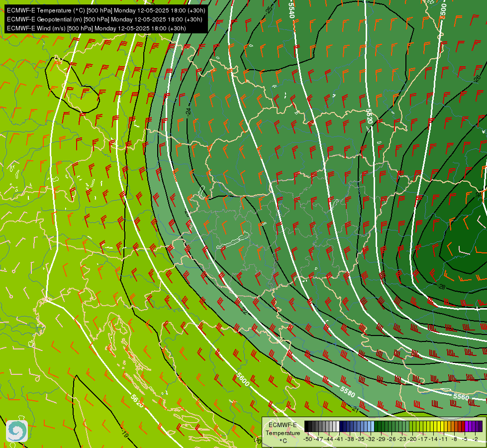This screenshot has height=448, width=487.
Task: Click the -11 value in the temperature legend
Action: click(444, 439)
